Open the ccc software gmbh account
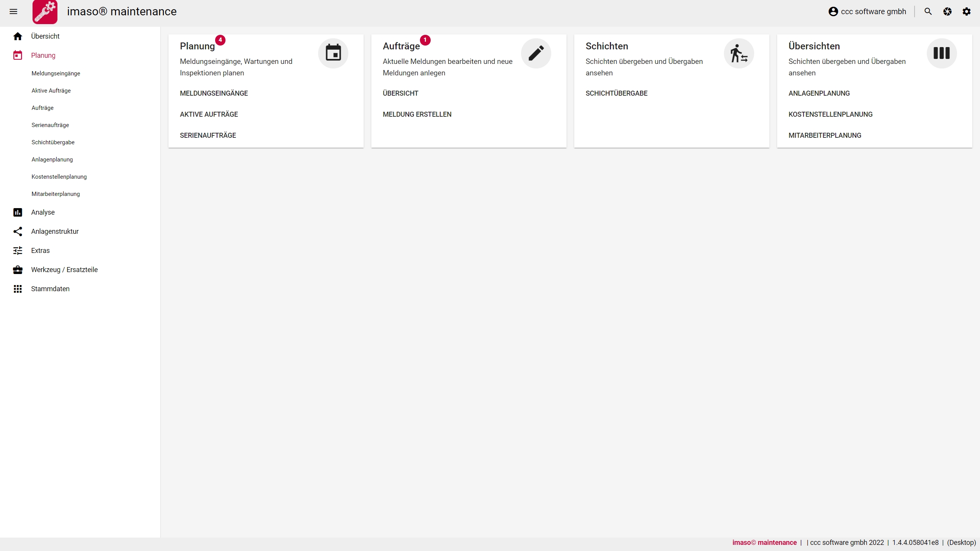This screenshot has height=551, width=980. tap(867, 11)
